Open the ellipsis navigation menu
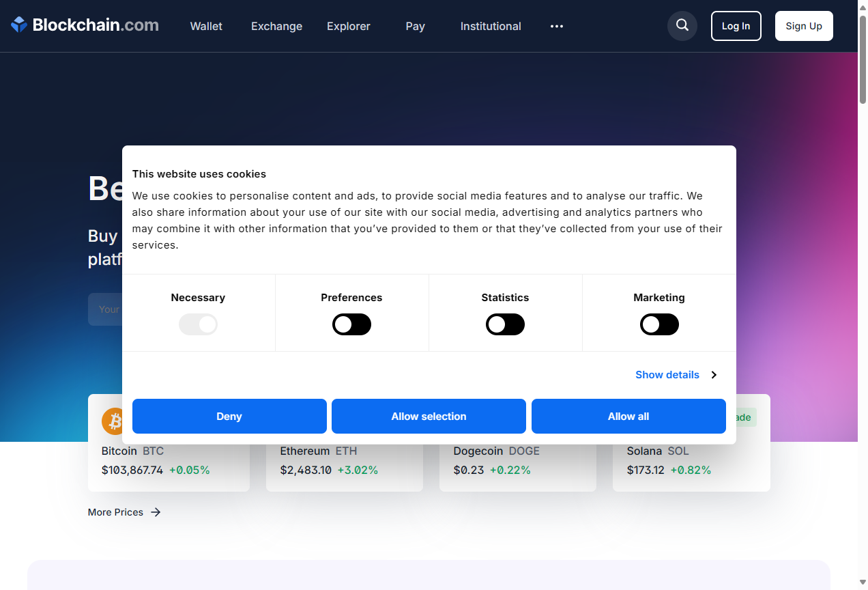Viewport: 868px width, 590px height. [556, 27]
